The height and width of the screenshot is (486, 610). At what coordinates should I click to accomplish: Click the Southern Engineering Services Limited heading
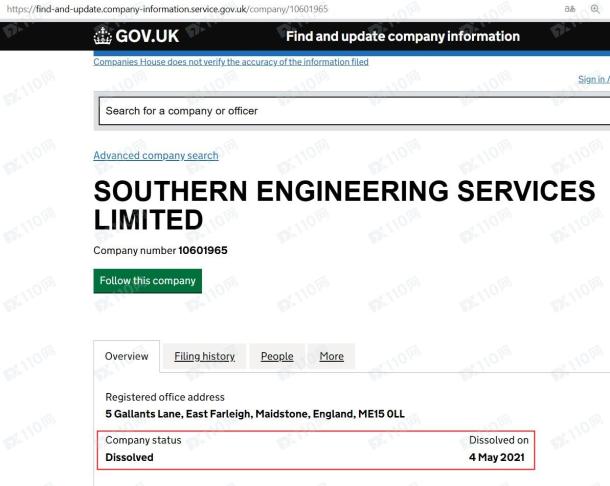click(344, 205)
